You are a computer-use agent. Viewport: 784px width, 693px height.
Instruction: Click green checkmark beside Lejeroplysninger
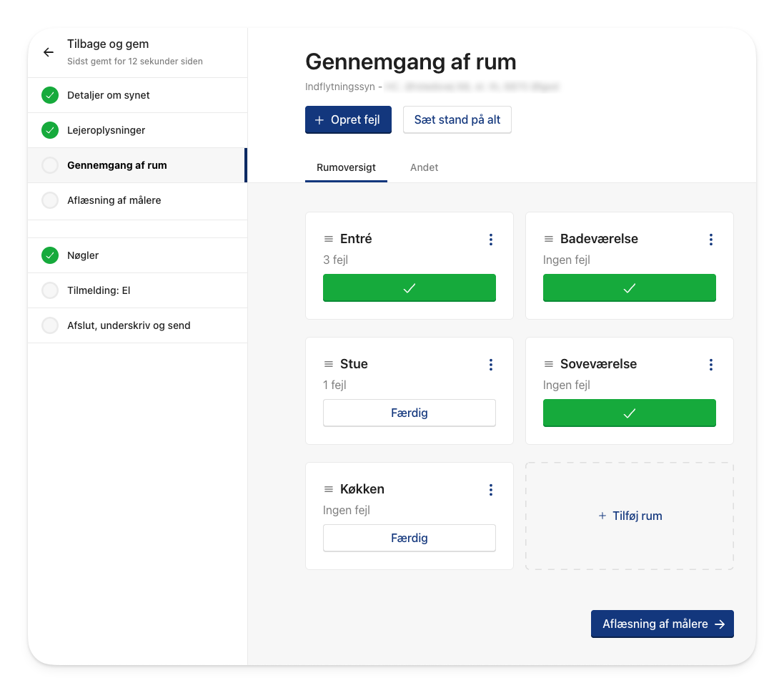click(x=50, y=130)
